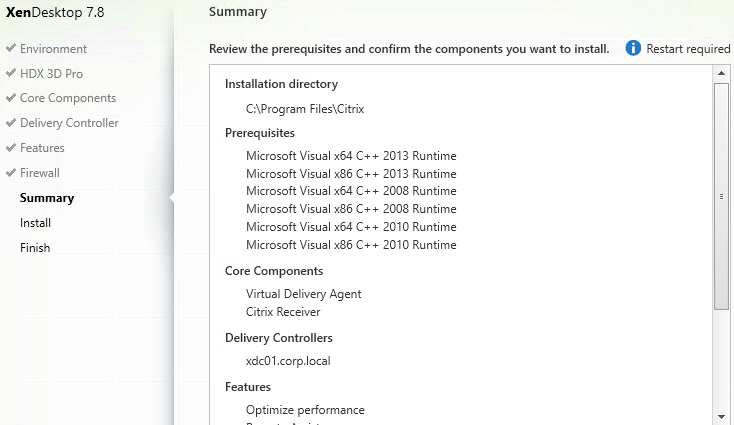Image resolution: width=734 pixels, height=425 pixels.
Task: Go to the HDX 3D Pro step
Action: pyautogui.click(x=51, y=73)
